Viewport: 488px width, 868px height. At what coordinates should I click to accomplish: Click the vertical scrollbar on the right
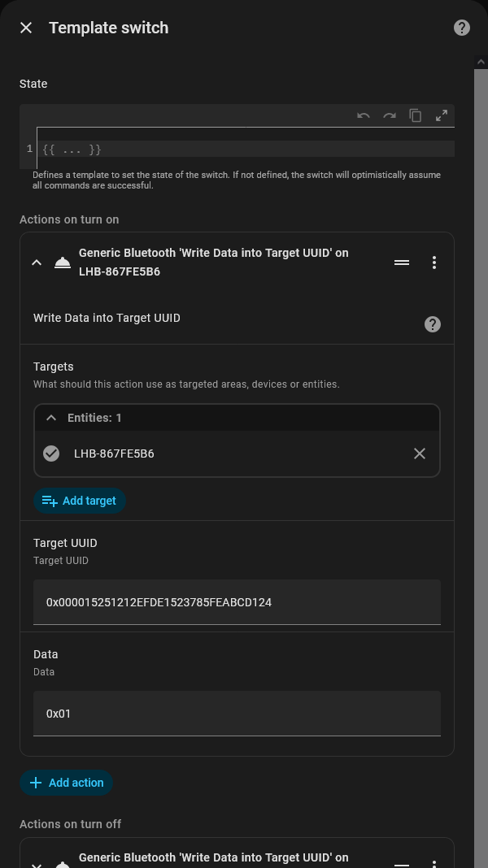point(481,406)
